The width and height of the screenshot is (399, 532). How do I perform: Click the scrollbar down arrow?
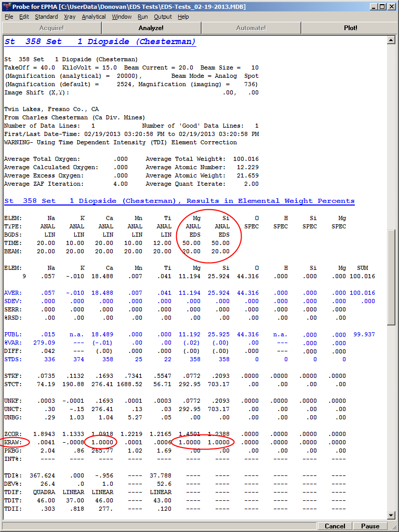tap(393, 515)
